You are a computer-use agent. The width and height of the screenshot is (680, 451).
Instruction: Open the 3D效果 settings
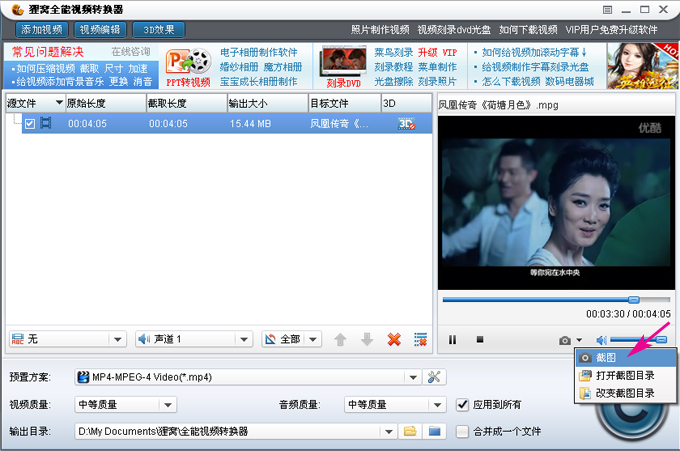(x=159, y=29)
